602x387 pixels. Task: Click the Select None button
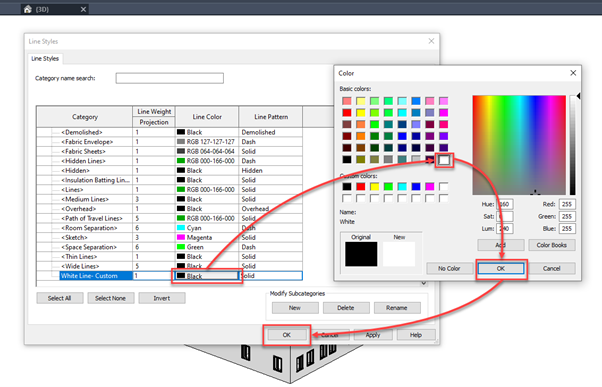(111, 298)
